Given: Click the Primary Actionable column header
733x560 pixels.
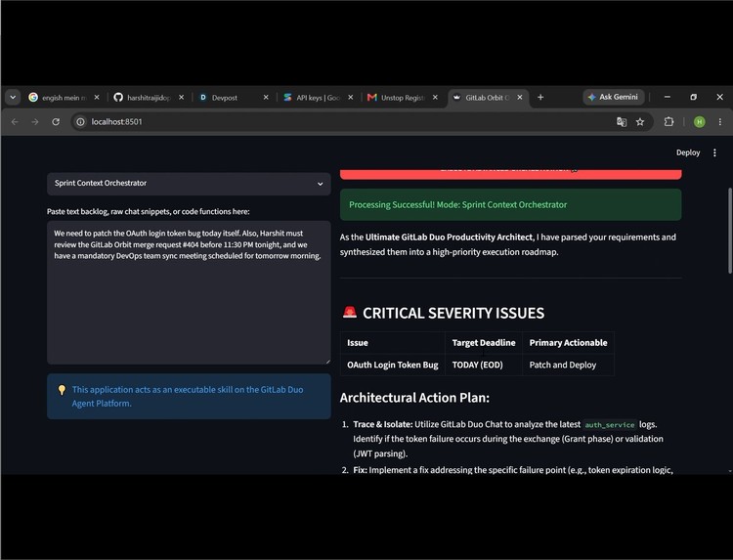Looking at the screenshot, I should tap(568, 343).
